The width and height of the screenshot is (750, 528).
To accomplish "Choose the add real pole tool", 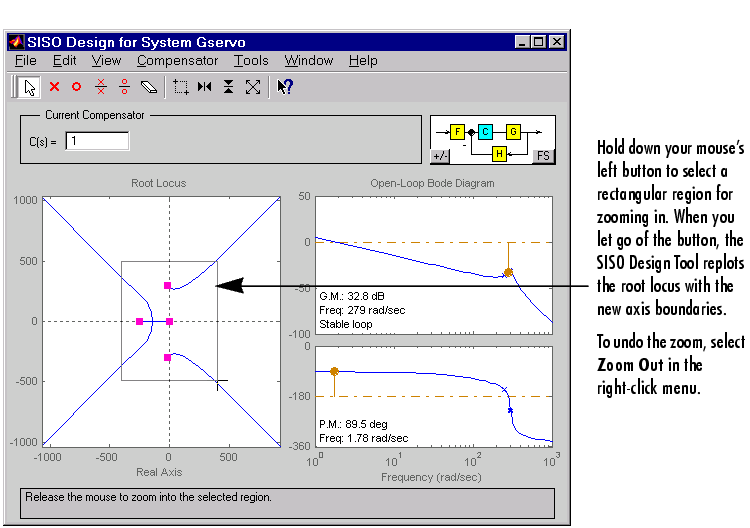I will coord(55,87).
